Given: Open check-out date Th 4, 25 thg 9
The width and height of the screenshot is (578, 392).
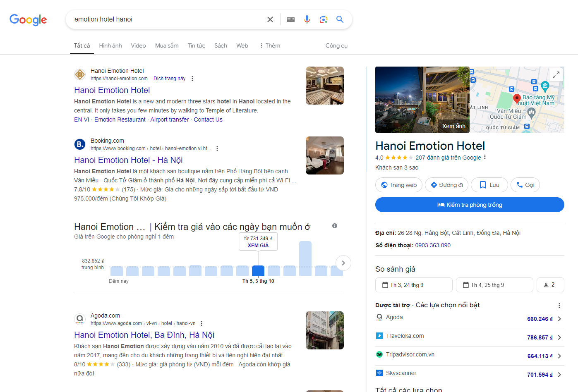Looking at the screenshot, I should tap(494, 285).
